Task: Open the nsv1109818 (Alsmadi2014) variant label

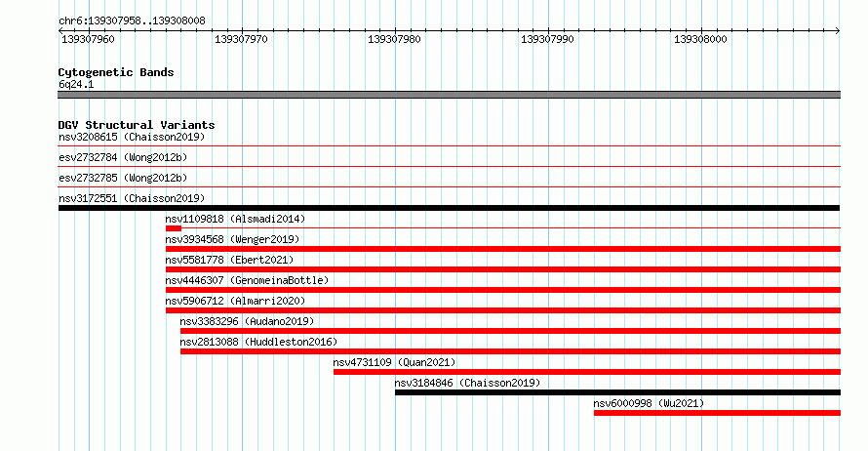Action: (235, 219)
